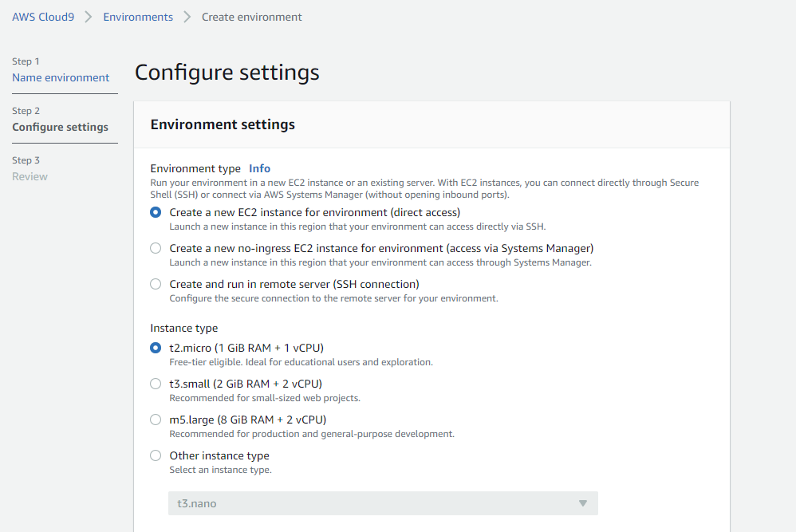This screenshot has width=796, height=532.
Task: Open Environment type Info link
Action: [259, 168]
